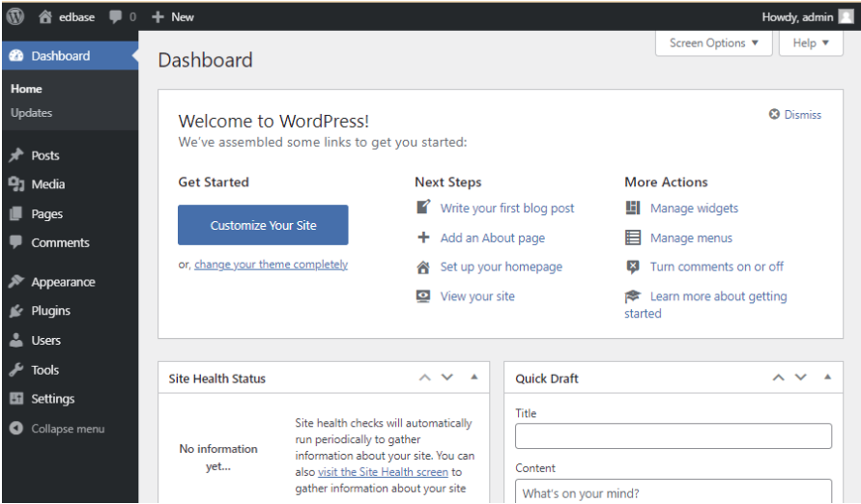The width and height of the screenshot is (861, 504).
Task: Click the WordPress logo icon
Action: click(14, 16)
